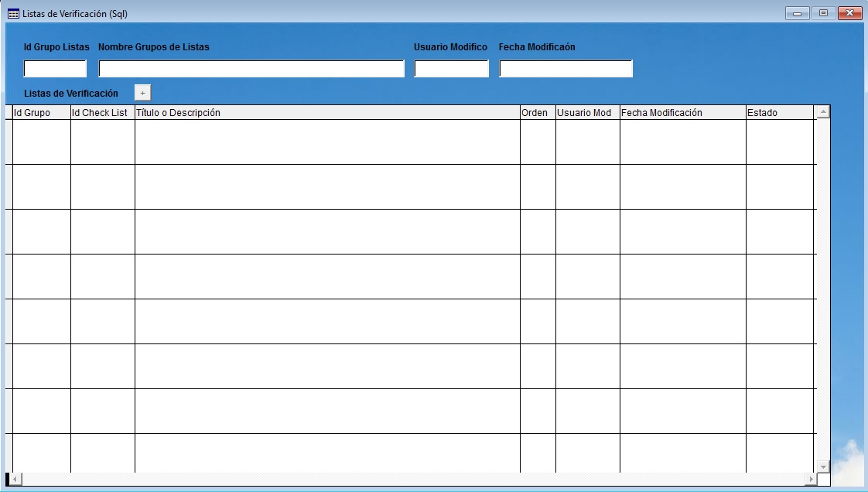The height and width of the screenshot is (492, 868).
Task: Select the Título o Descripción column header
Action: (328, 112)
